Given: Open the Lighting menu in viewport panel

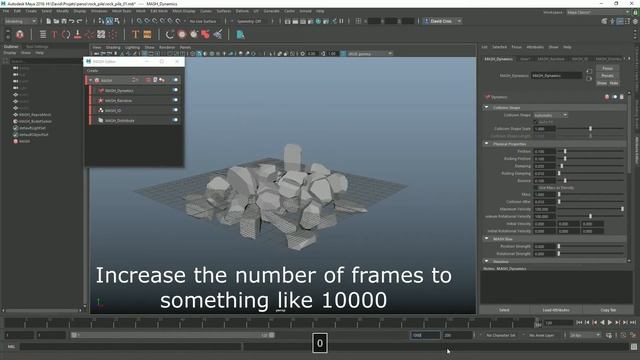Looking at the screenshot, I should 132,47.
